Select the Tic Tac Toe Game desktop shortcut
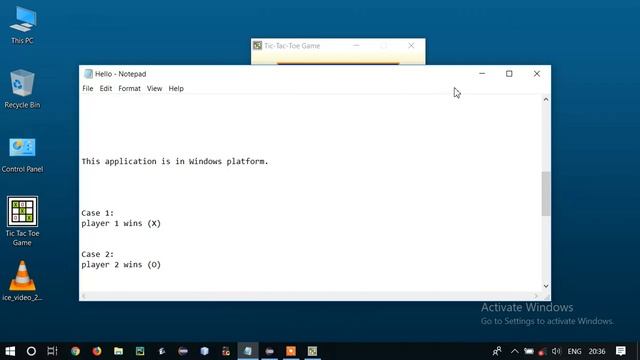The width and height of the screenshot is (640, 360). (x=22, y=221)
